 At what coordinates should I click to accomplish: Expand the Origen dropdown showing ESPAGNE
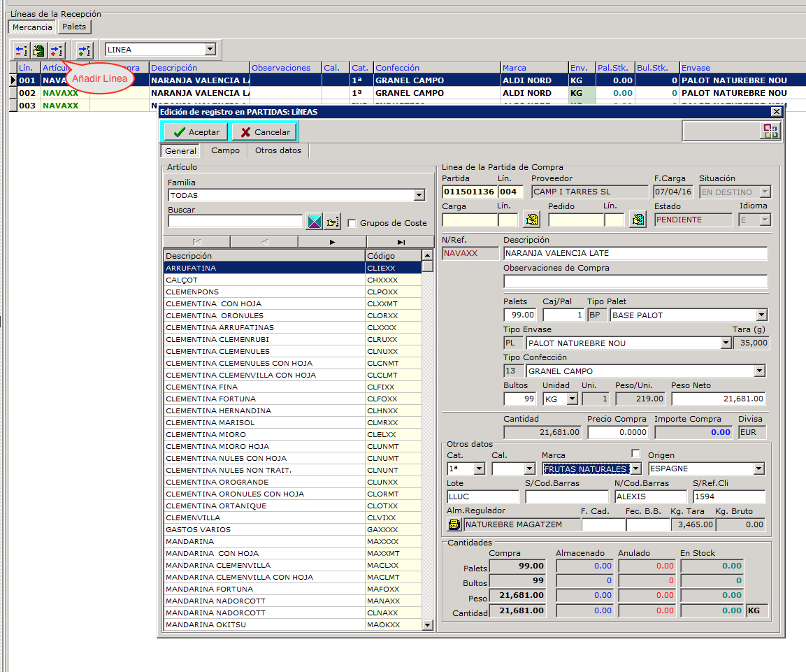tap(758, 469)
